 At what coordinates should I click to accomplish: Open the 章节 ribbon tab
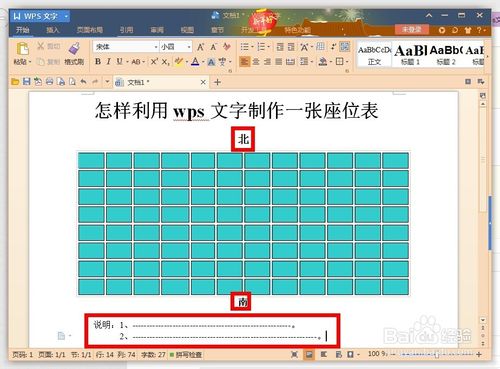point(217,30)
